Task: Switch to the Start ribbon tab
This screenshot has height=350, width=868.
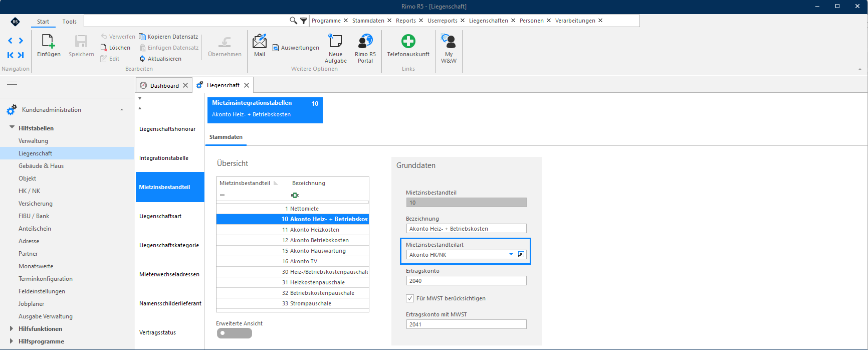Action: [43, 22]
